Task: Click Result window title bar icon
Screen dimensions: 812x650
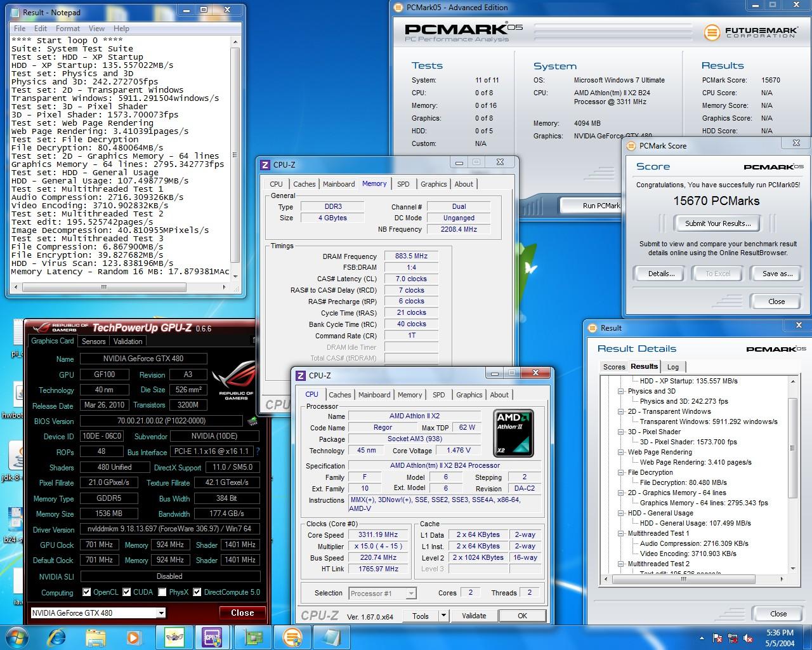Action: tap(592, 328)
